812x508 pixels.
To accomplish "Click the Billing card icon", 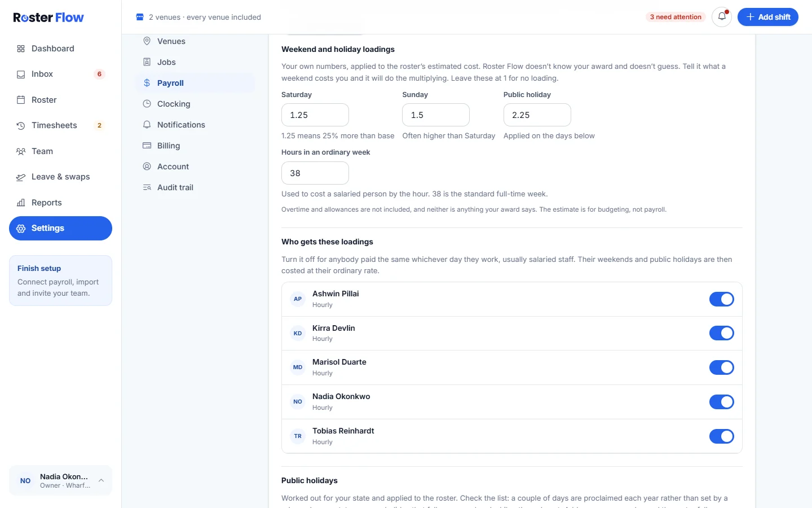I will click(147, 146).
